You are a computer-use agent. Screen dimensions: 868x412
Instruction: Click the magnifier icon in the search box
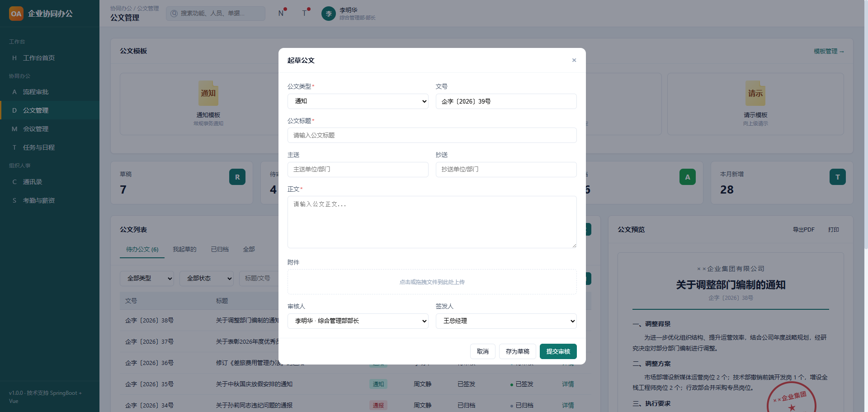[x=174, y=14]
